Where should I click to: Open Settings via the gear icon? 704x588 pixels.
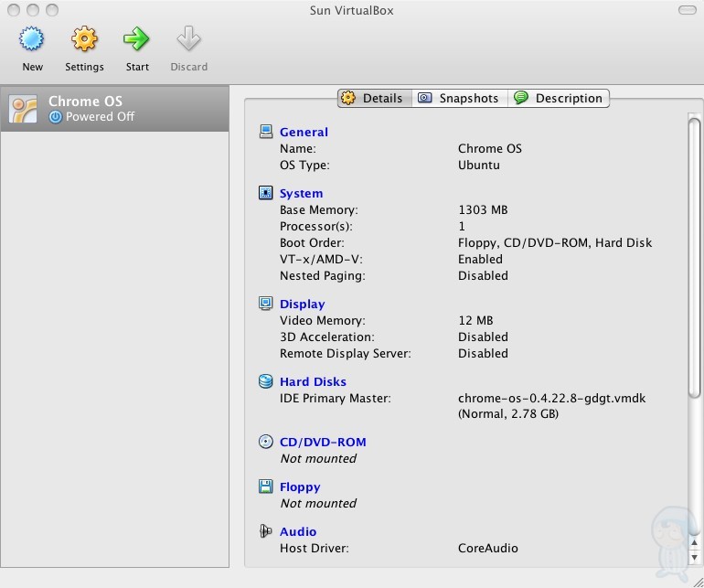(84, 39)
